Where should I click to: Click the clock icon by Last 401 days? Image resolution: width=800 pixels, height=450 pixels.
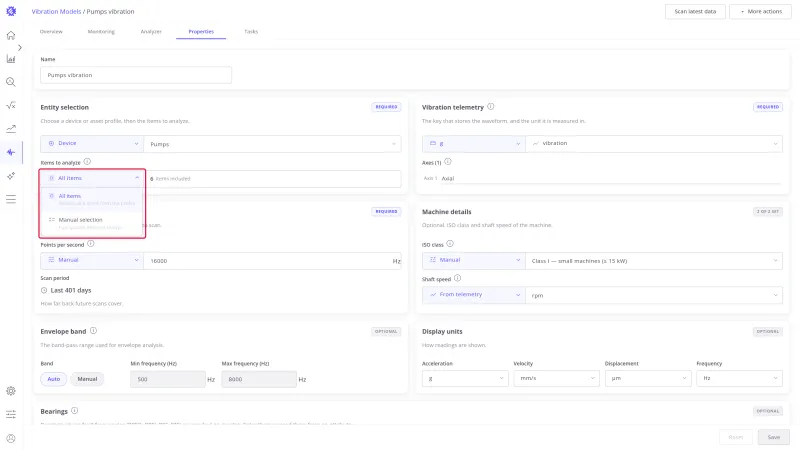tap(44, 290)
